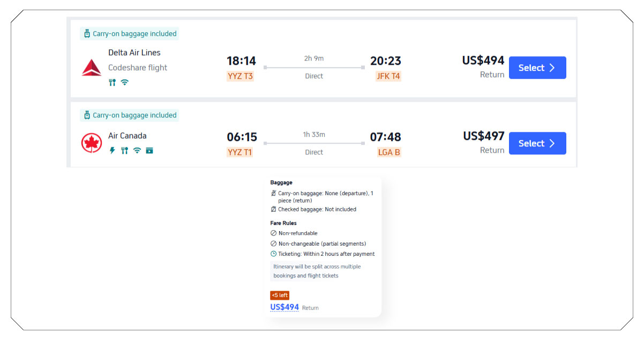Click the in-flight entertainment icon for Air Canada
Image resolution: width=644 pixels, height=340 pixels.
(x=149, y=150)
